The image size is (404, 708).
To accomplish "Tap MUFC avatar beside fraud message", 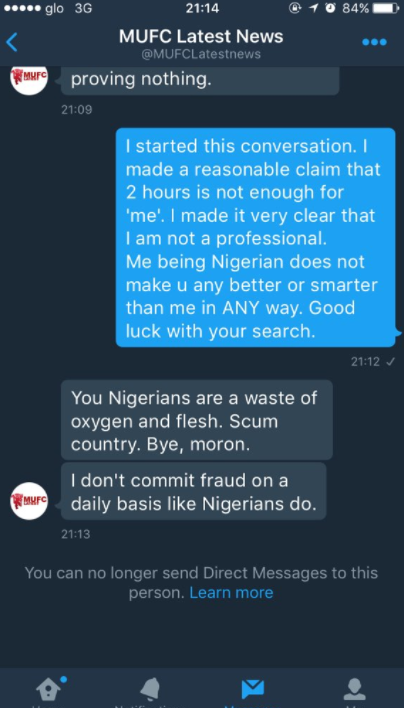I will tap(29, 501).
